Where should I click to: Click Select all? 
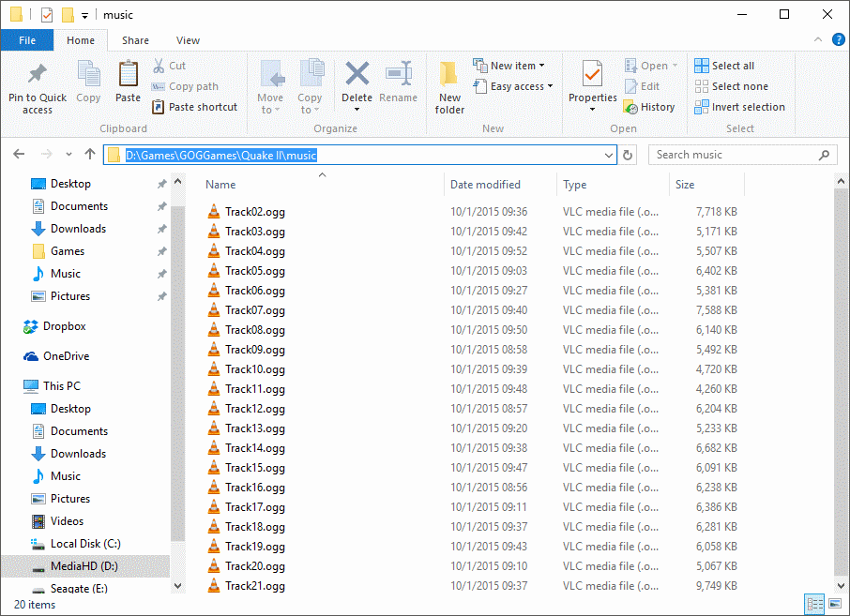click(723, 66)
